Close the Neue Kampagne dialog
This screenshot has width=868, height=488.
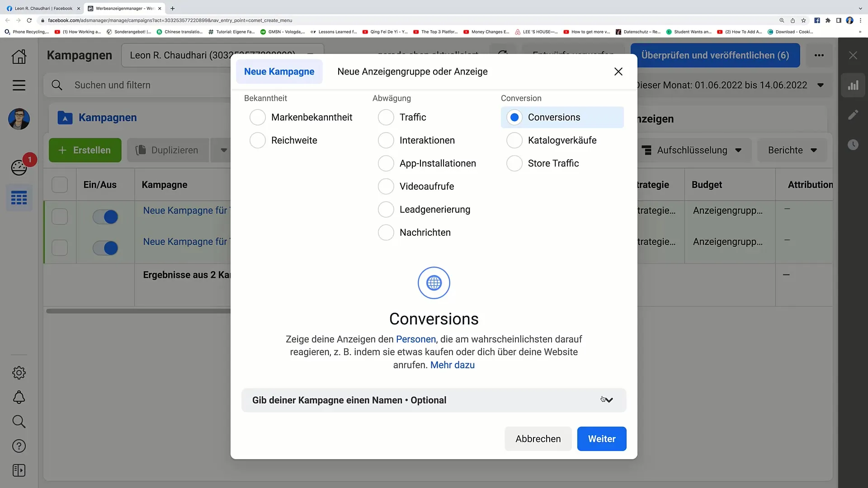(x=618, y=71)
